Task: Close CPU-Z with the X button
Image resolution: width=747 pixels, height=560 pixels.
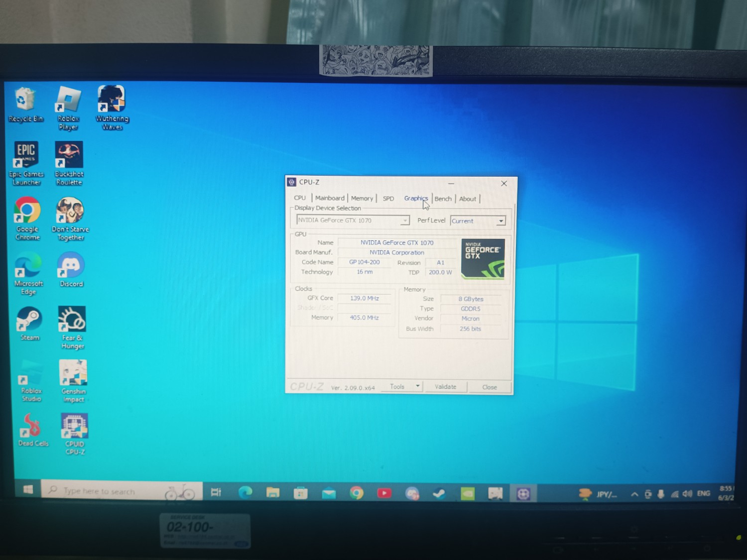Action: pos(504,183)
